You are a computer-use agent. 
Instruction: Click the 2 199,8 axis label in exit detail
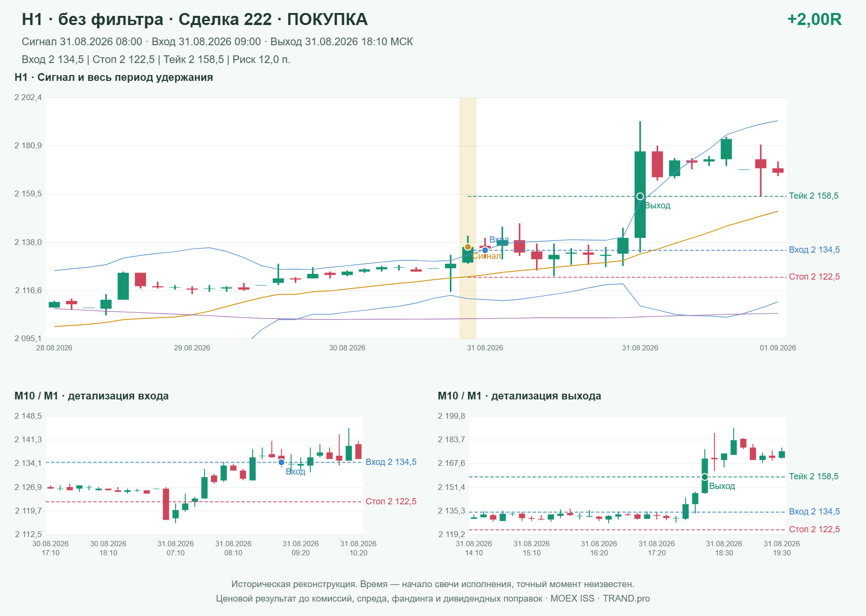pos(451,416)
